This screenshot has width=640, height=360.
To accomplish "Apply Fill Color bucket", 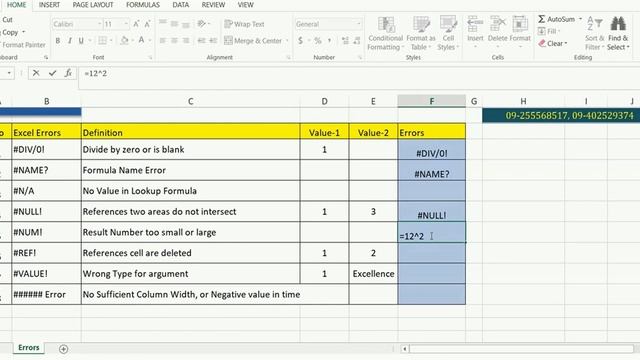I will 124,40.
